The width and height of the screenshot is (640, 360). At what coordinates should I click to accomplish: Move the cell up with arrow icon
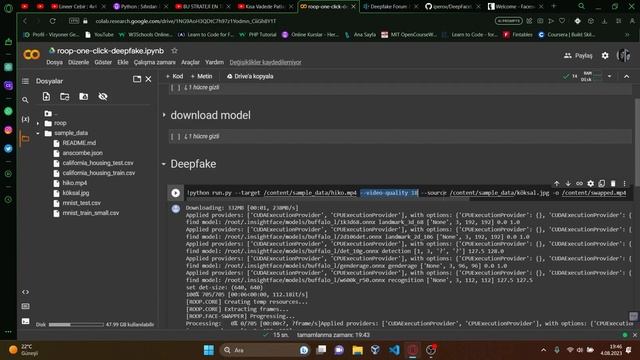[x=557, y=184]
